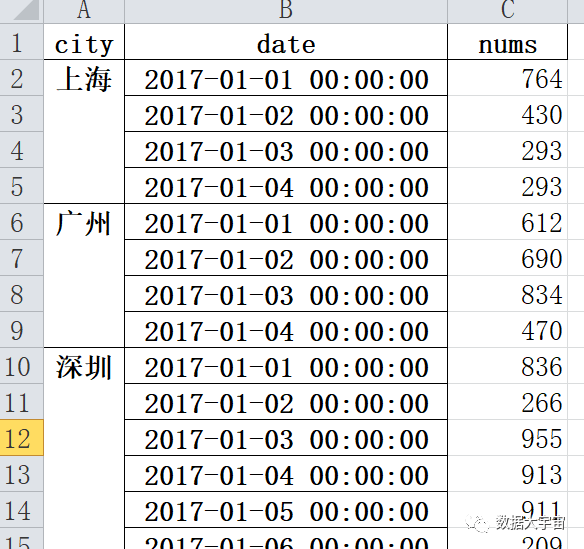Image resolution: width=584 pixels, height=549 pixels.
Task: Select column A header
Action: pos(84,11)
